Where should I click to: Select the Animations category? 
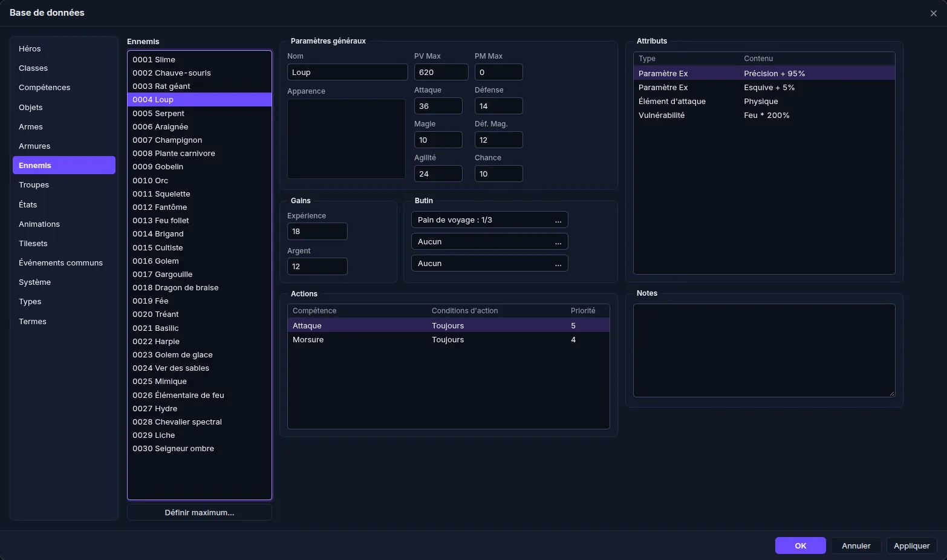coord(64,224)
